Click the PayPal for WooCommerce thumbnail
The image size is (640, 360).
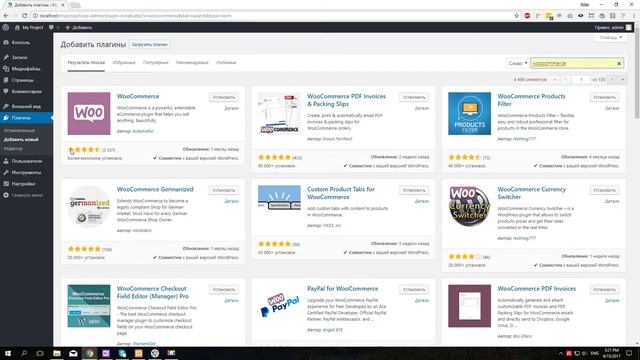279,306
